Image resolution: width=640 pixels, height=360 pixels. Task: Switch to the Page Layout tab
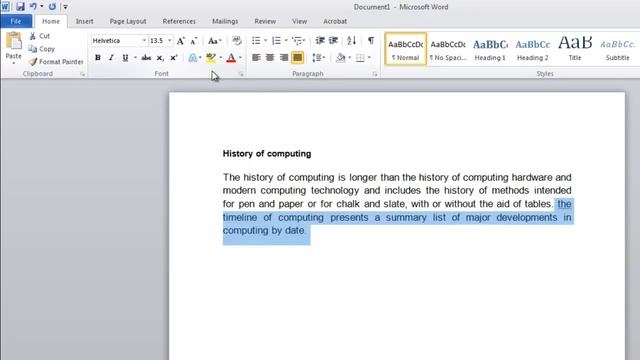[128, 21]
